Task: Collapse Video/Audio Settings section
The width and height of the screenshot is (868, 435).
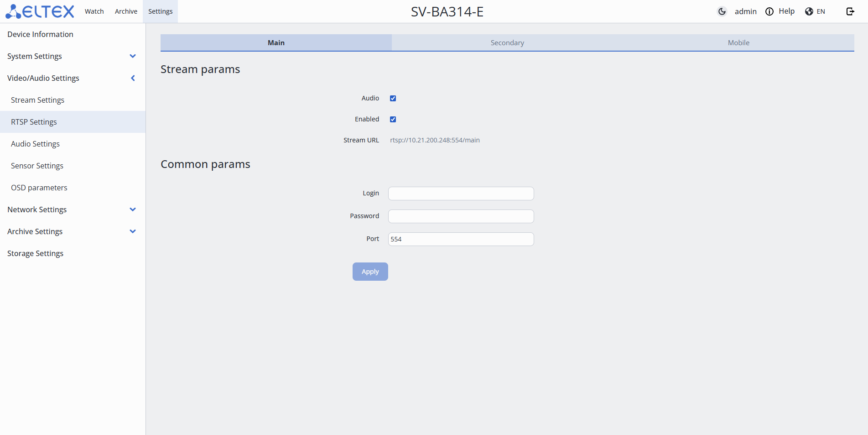Action: tap(133, 78)
